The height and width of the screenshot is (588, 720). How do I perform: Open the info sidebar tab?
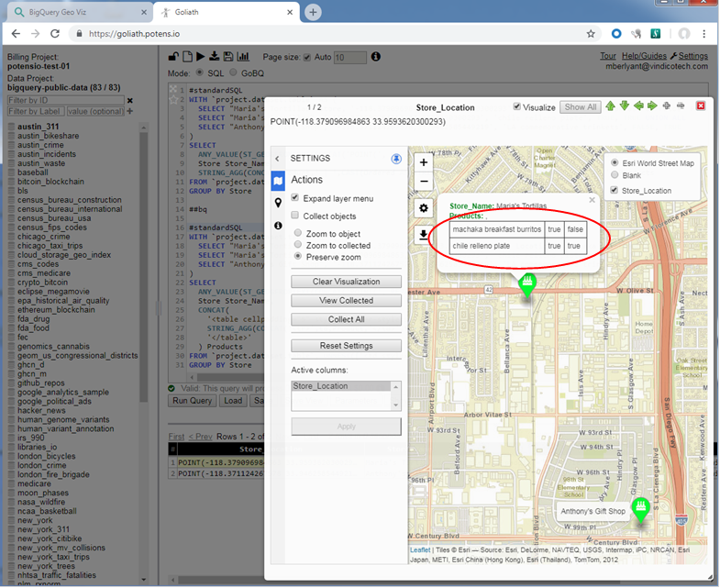point(278,226)
